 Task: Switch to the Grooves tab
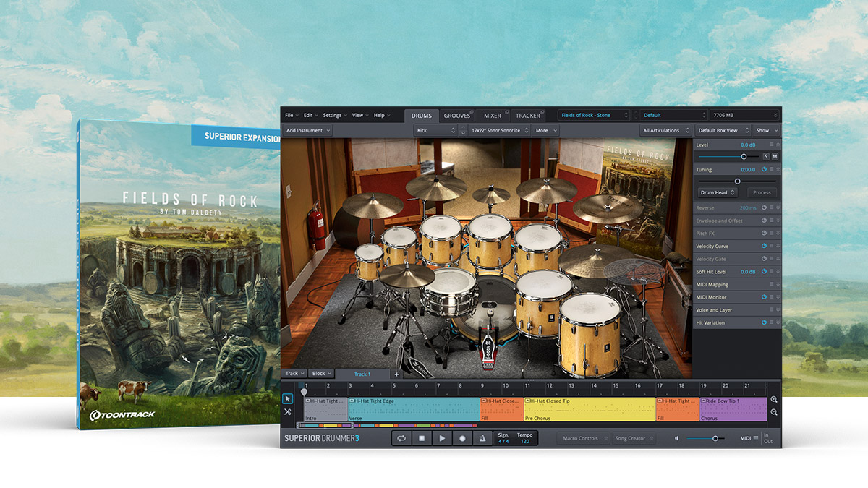coord(456,116)
